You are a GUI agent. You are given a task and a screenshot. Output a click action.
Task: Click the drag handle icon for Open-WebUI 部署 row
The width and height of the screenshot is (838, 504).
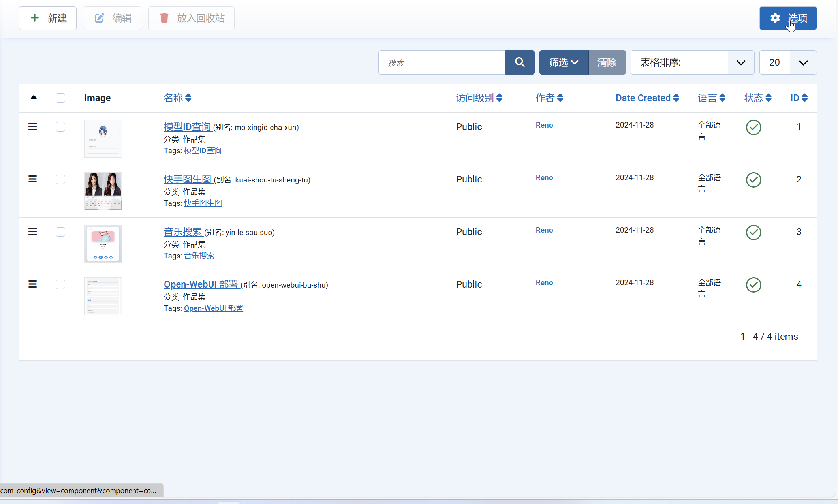33,284
